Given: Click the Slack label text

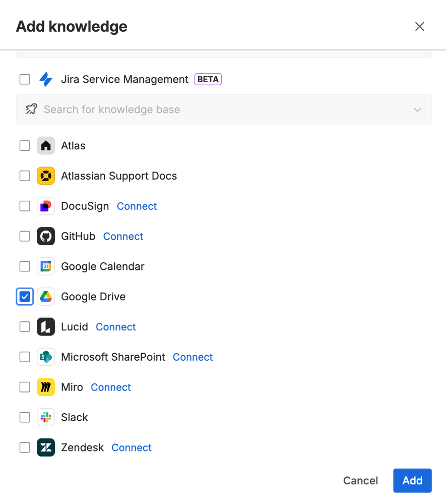Looking at the screenshot, I should coord(75,417).
